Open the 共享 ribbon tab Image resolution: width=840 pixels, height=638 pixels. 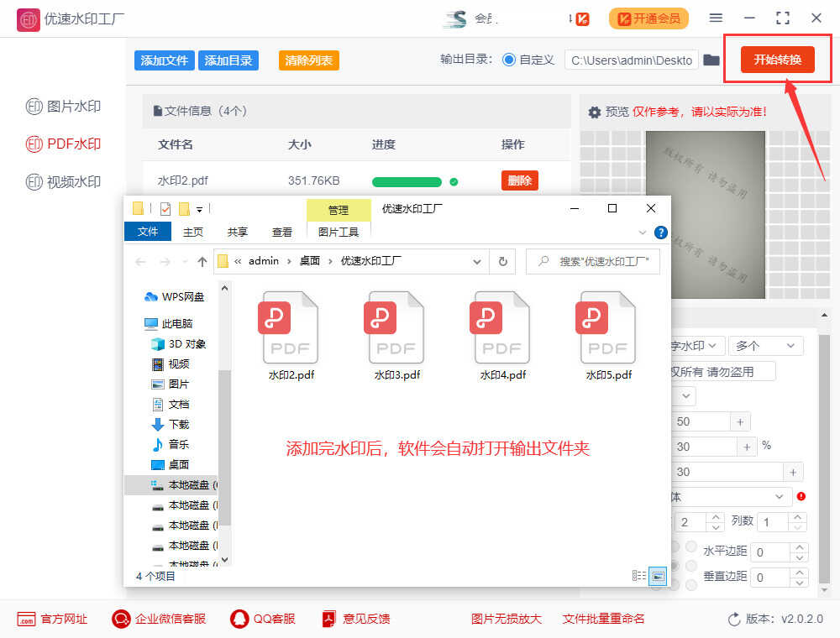pyautogui.click(x=238, y=232)
